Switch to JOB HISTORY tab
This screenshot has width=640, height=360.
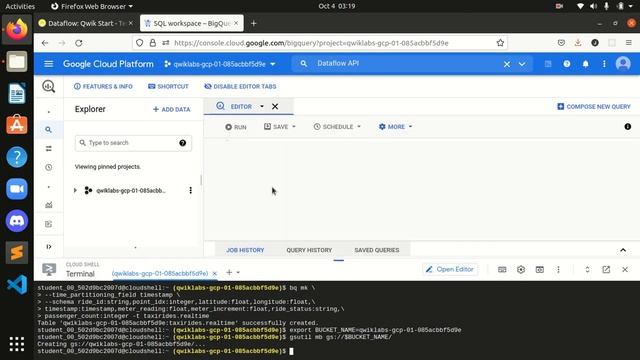click(245, 250)
